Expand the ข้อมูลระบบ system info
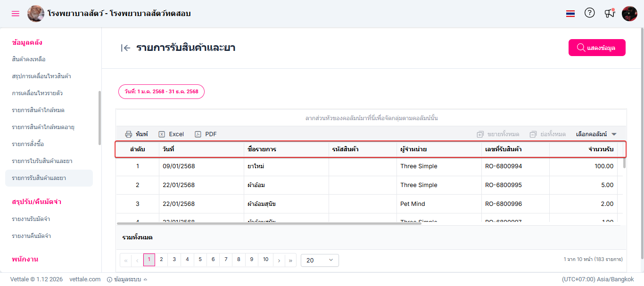Screen dimensions: 644x286 tap(127, 279)
